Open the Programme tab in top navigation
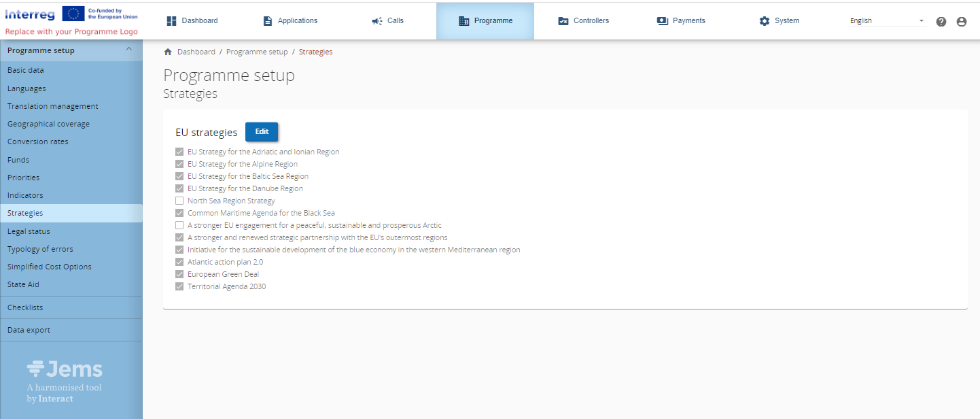Screen dimensions: 980x419 point(485,21)
